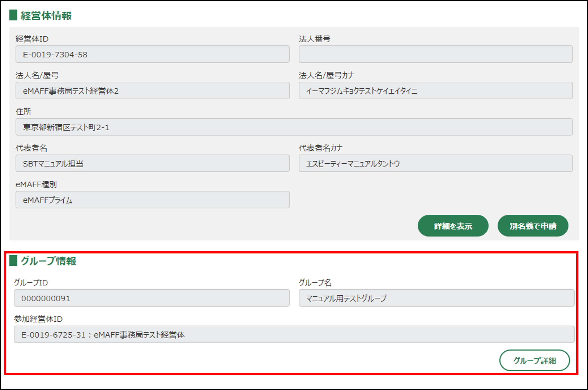588x390 pixels.
Task: Open the グループ詳細 button
Action: coord(534,360)
